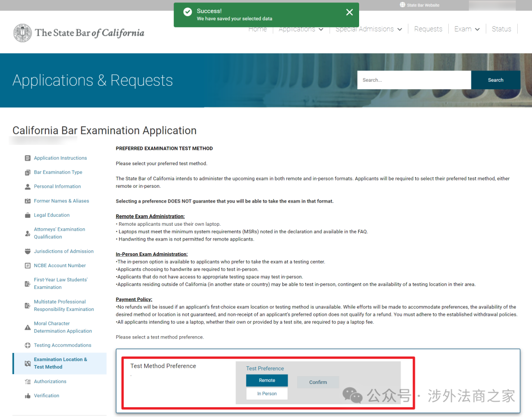Click the Authorizations checklist icon
The image size is (532, 417).
pyautogui.click(x=28, y=382)
